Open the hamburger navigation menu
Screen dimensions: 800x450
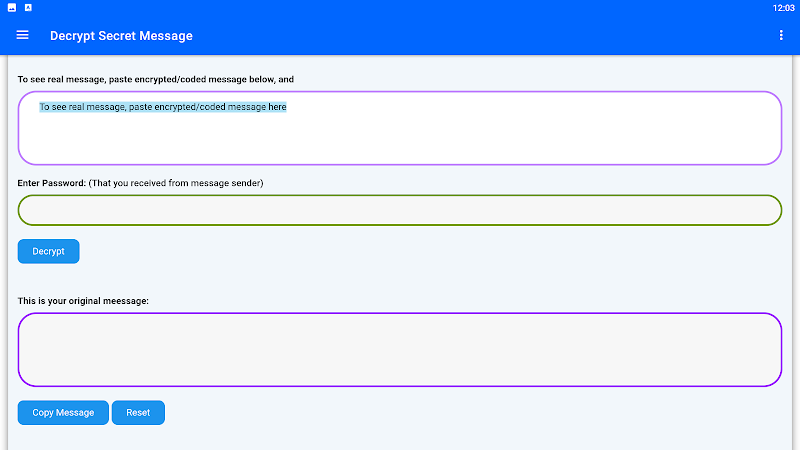click(22, 35)
